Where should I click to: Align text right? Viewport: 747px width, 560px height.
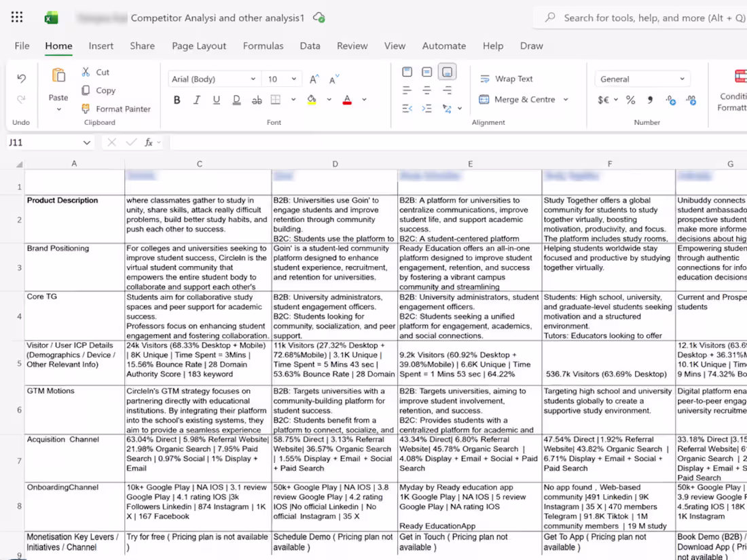coord(447,90)
